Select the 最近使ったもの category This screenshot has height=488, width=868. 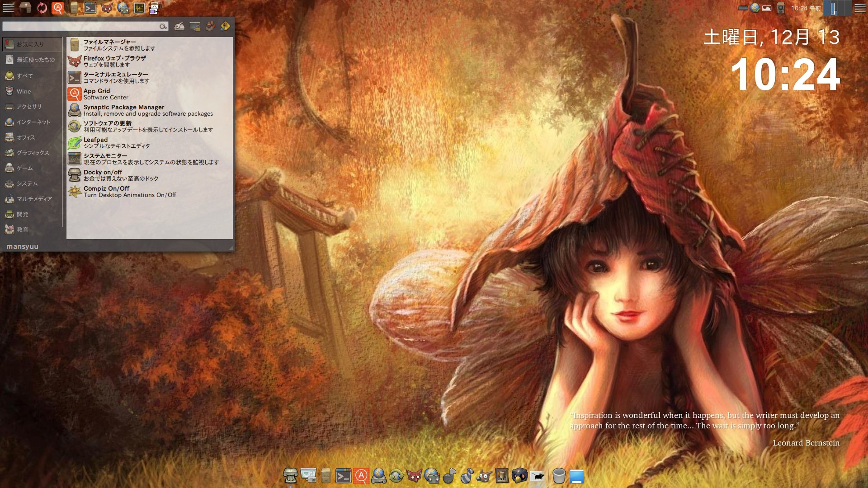(x=32, y=60)
